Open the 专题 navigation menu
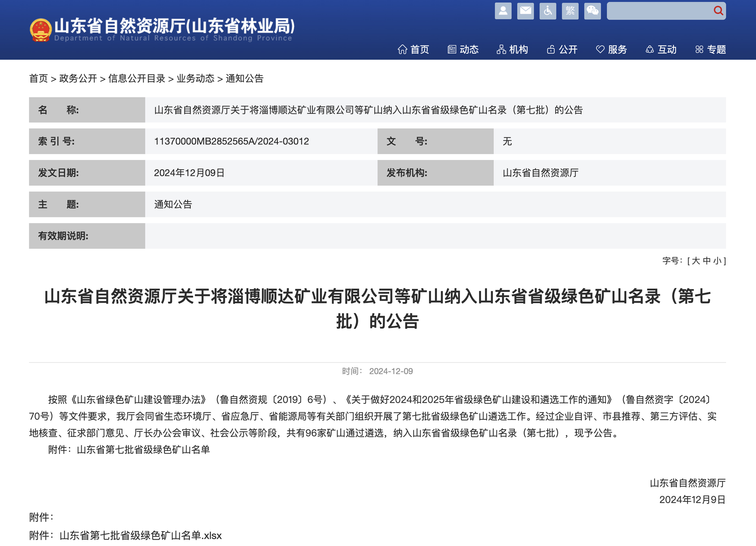Viewport: 756px width, 546px height. tap(711, 50)
